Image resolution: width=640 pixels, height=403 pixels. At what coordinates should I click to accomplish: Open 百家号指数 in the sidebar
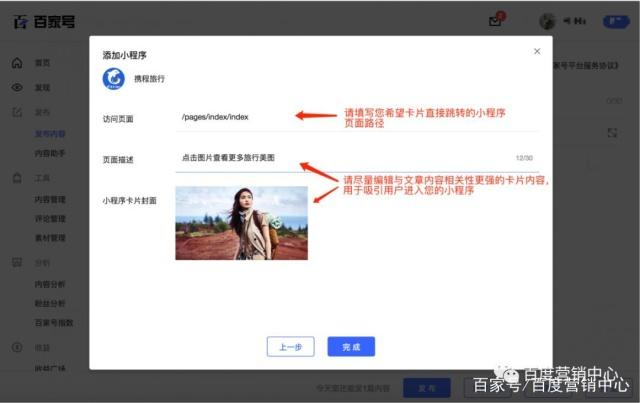click(x=52, y=321)
